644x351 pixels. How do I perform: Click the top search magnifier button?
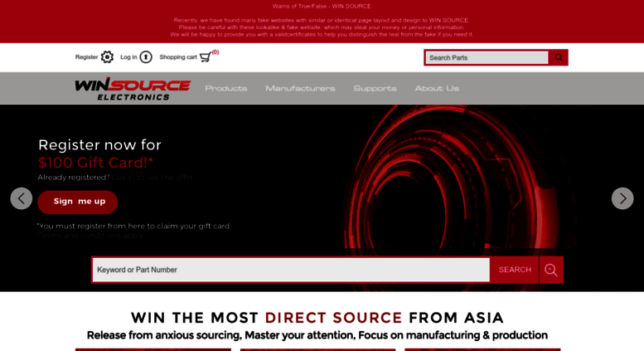coord(559,57)
